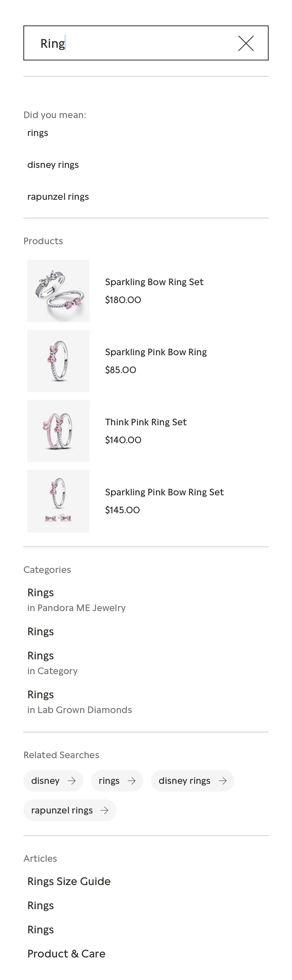The height and width of the screenshot is (980, 292).
Task: Open Think Pink Ring Set product title
Action: 146,422
